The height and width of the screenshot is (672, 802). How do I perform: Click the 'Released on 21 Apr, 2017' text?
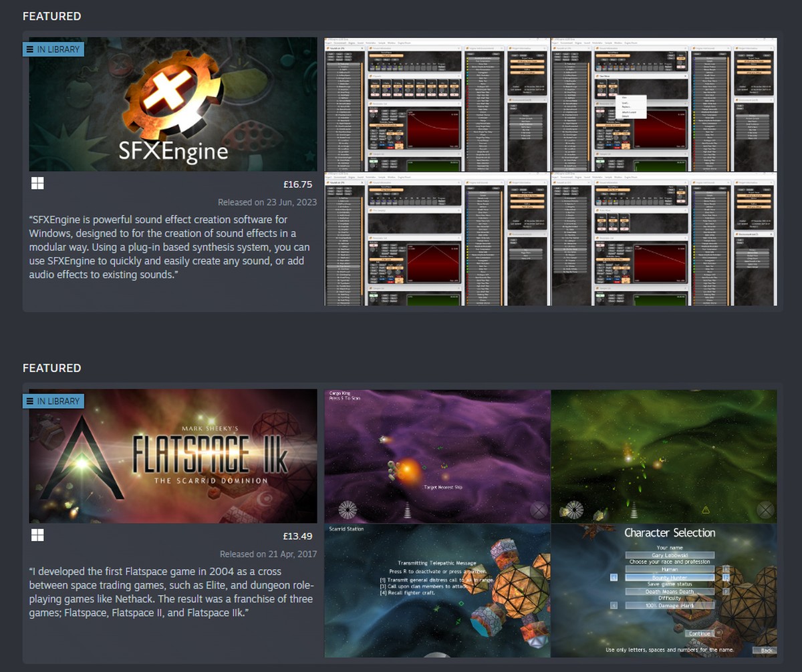[268, 554]
